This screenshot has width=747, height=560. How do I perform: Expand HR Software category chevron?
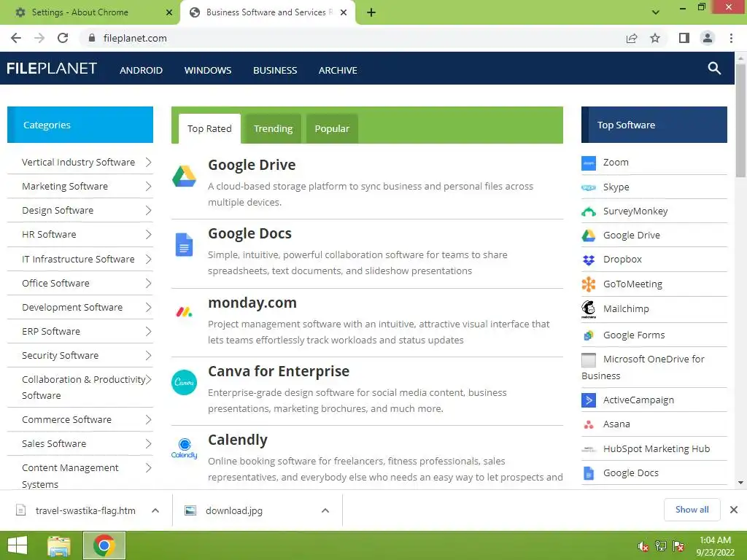pos(148,235)
